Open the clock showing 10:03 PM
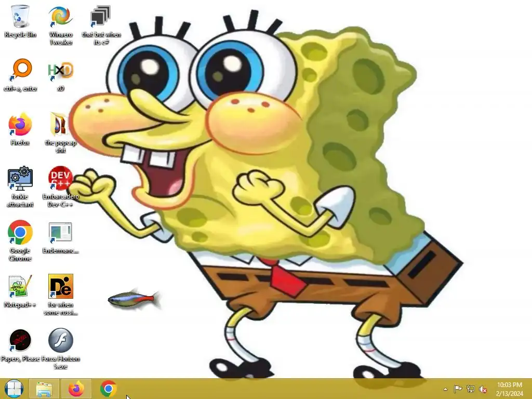Image resolution: width=532 pixels, height=399 pixels. pos(509,389)
